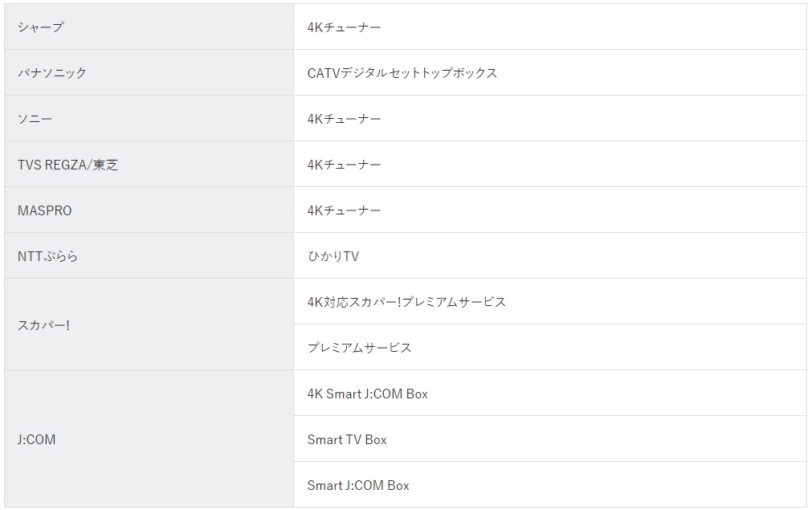812x510 pixels.
Task: Select the J:COM provider cell
Action: tap(149, 439)
